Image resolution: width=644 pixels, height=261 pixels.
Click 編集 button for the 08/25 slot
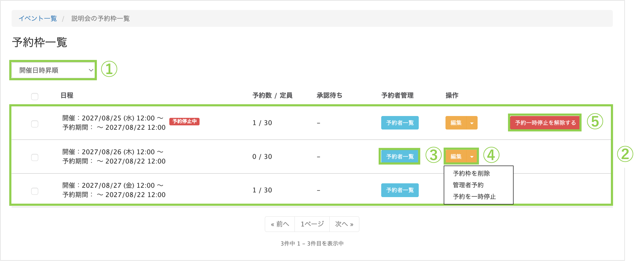click(456, 123)
